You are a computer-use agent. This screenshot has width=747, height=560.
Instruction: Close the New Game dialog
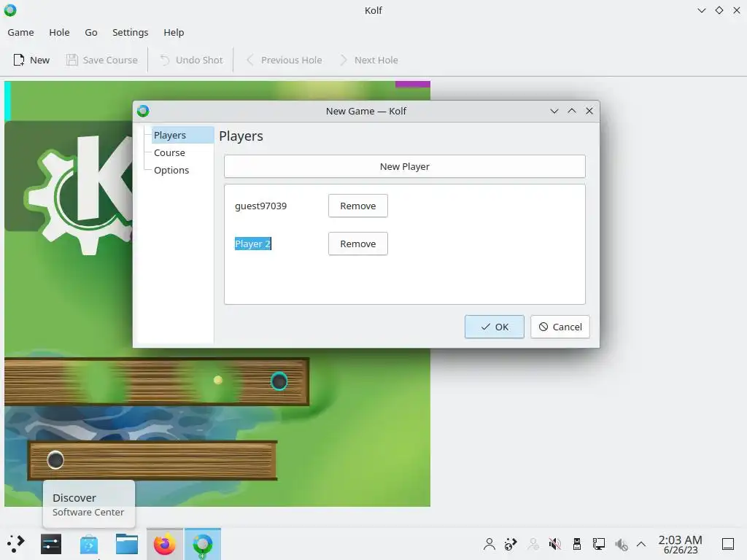pyautogui.click(x=589, y=111)
